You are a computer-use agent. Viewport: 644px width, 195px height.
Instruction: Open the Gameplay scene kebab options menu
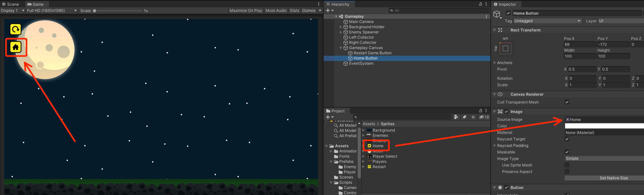486,16
